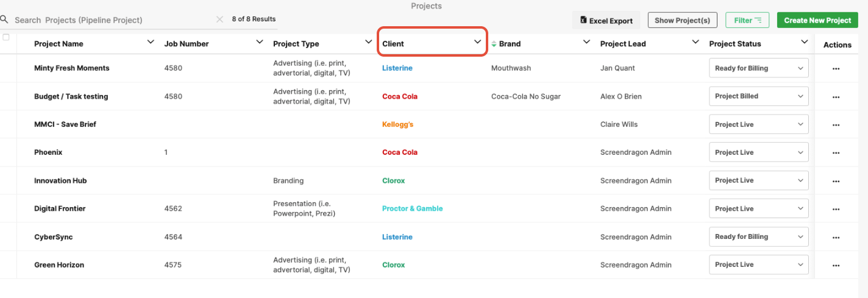Open status dropdown for MMCI - Save Brief

click(759, 124)
